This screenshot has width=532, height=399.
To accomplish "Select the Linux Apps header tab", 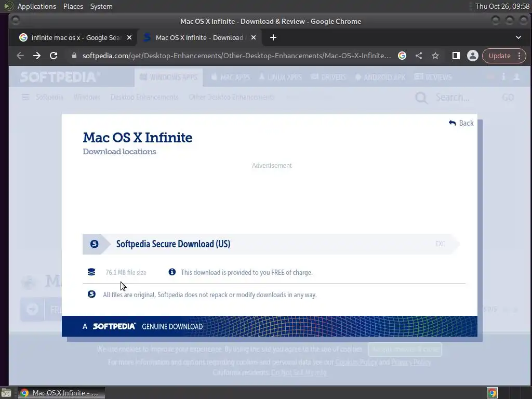I will tap(280, 77).
